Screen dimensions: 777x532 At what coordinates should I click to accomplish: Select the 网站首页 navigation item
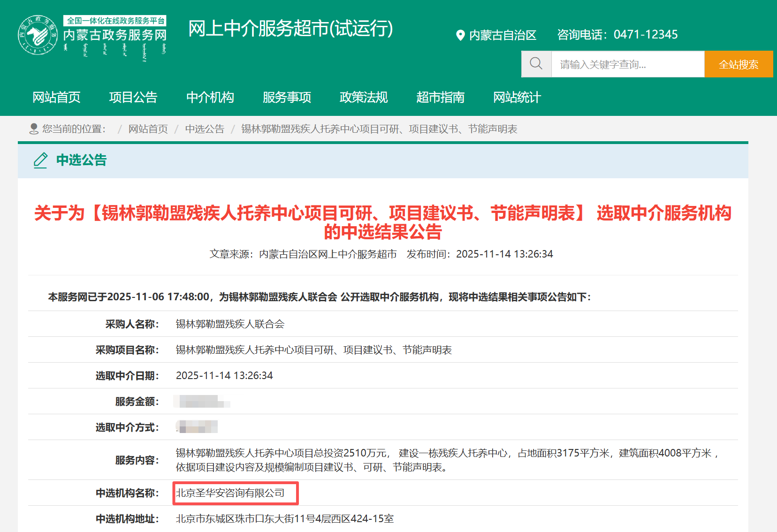pyautogui.click(x=56, y=98)
